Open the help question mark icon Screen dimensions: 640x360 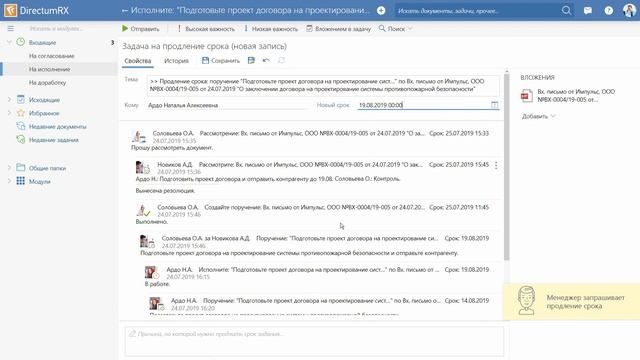click(609, 11)
